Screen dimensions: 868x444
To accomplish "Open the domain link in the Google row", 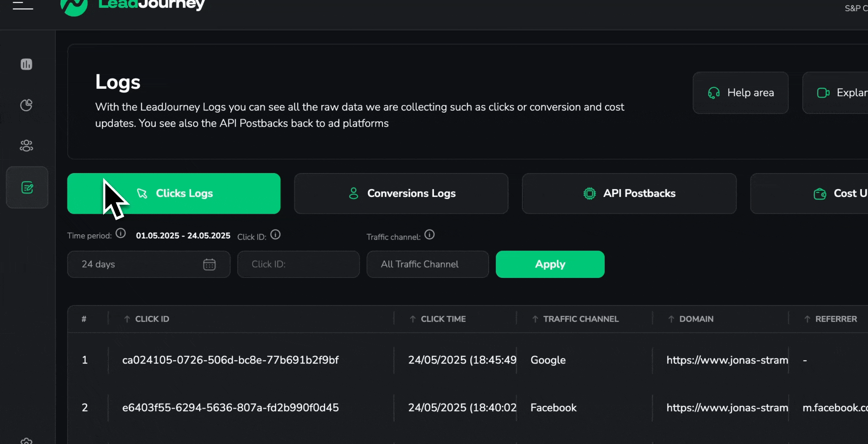I will (727, 360).
